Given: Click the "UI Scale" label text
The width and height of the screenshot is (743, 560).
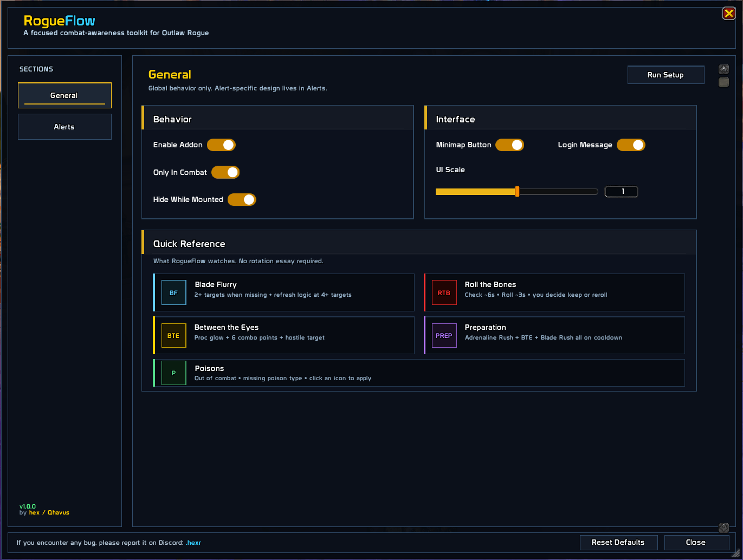Looking at the screenshot, I should pos(450,170).
